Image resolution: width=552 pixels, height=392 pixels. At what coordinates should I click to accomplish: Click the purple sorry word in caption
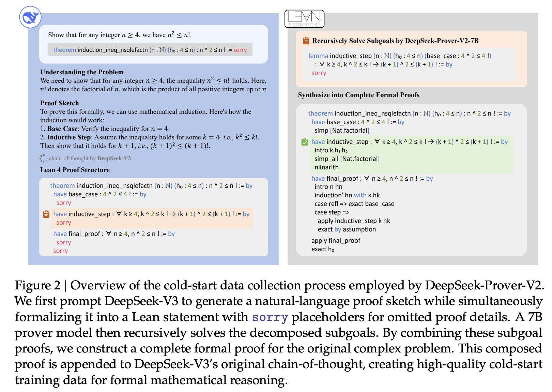270,317
